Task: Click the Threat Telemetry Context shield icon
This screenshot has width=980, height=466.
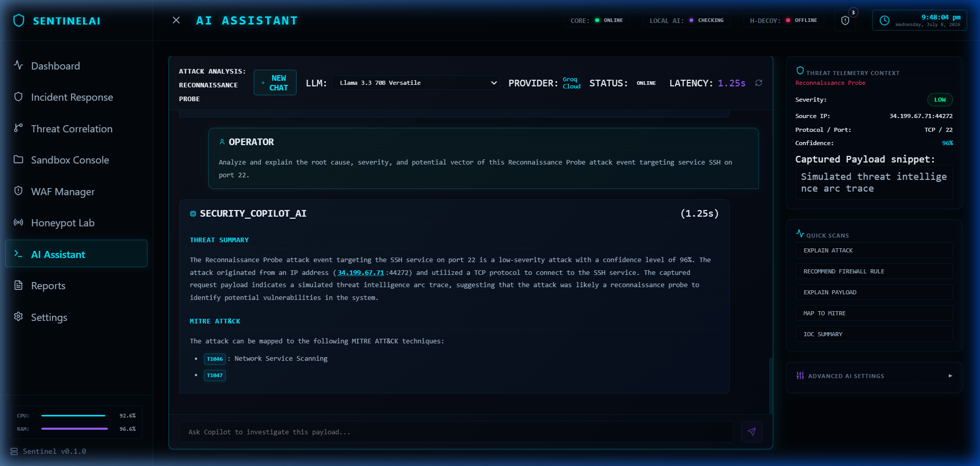Action: click(x=800, y=71)
